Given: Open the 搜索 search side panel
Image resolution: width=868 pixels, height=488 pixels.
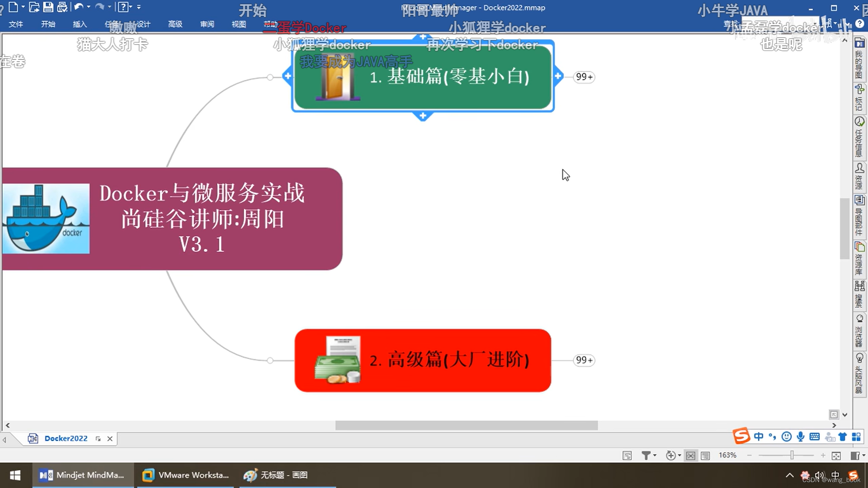Looking at the screenshot, I should coord(859,294).
